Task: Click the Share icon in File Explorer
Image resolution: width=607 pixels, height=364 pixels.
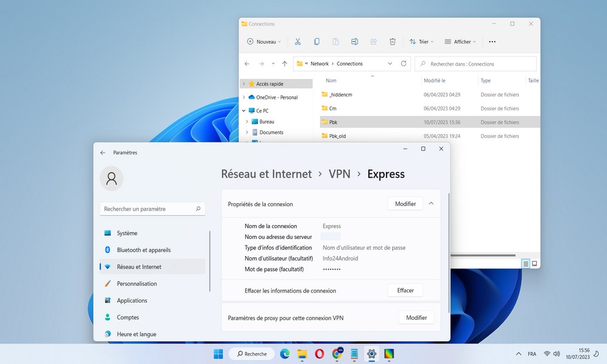Action: (373, 41)
